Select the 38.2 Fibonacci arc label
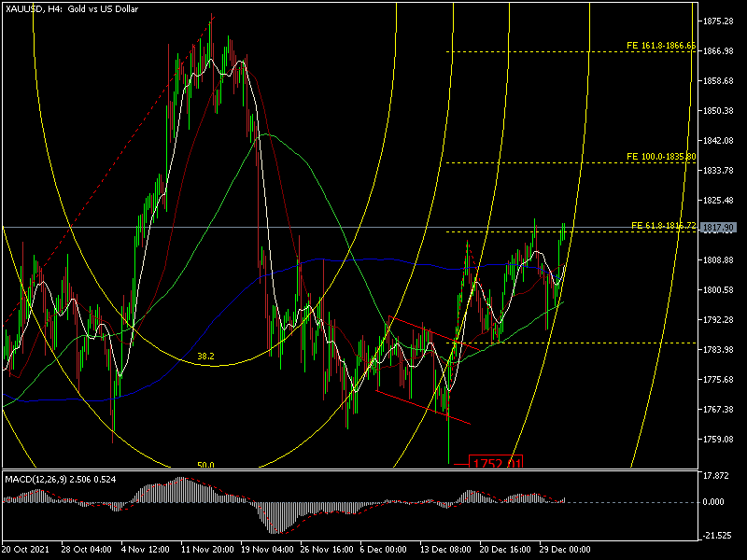 [x=205, y=357]
